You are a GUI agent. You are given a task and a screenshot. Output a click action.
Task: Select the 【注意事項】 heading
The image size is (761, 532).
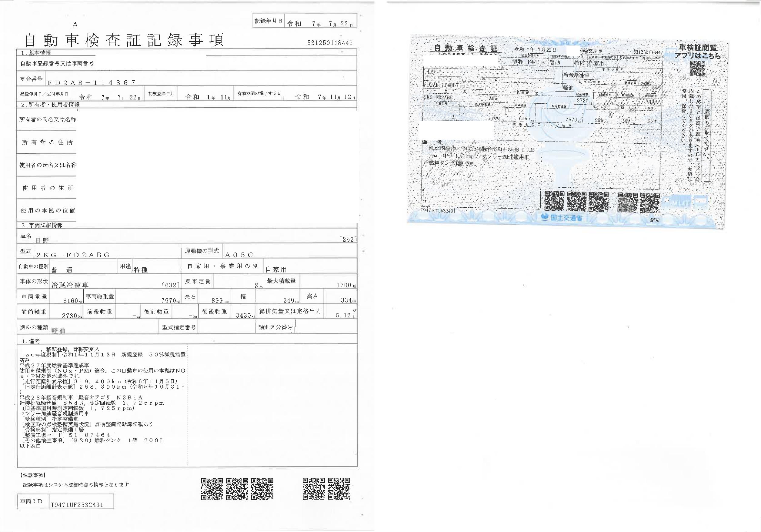tap(33, 475)
